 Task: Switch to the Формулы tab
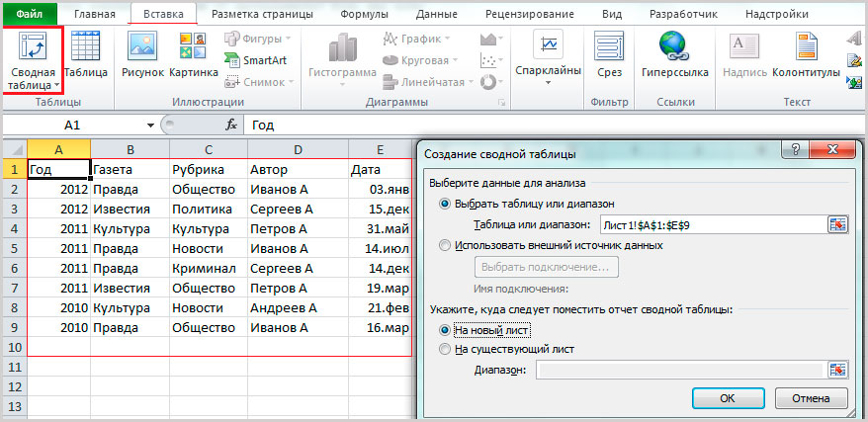coord(364,14)
